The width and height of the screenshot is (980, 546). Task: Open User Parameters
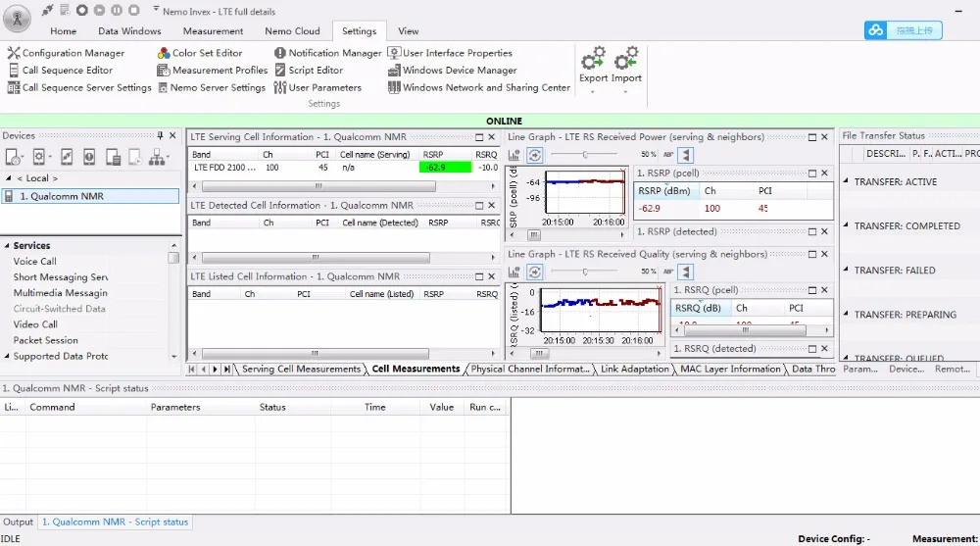[x=318, y=87]
